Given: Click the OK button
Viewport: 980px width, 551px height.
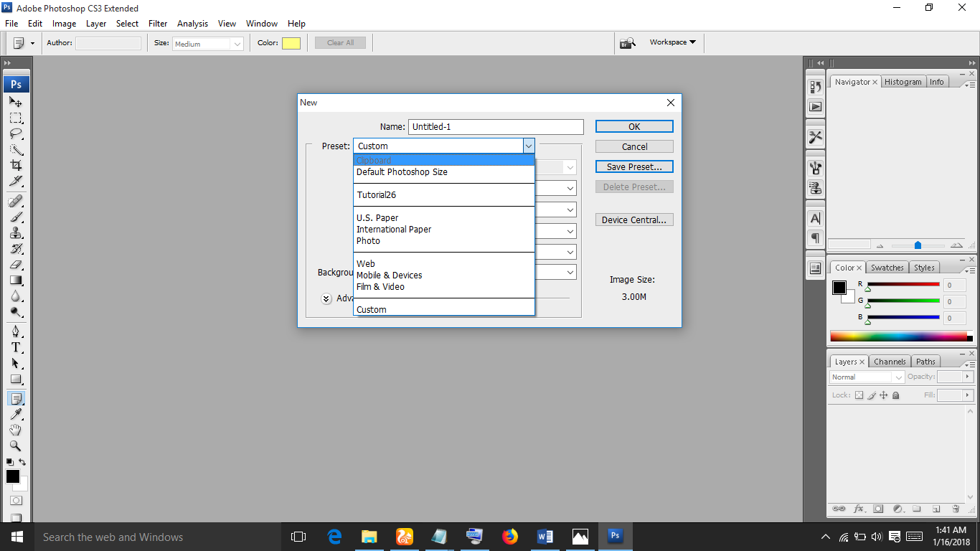Looking at the screenshot, I should pyautogui.click(x=634, y=126).
